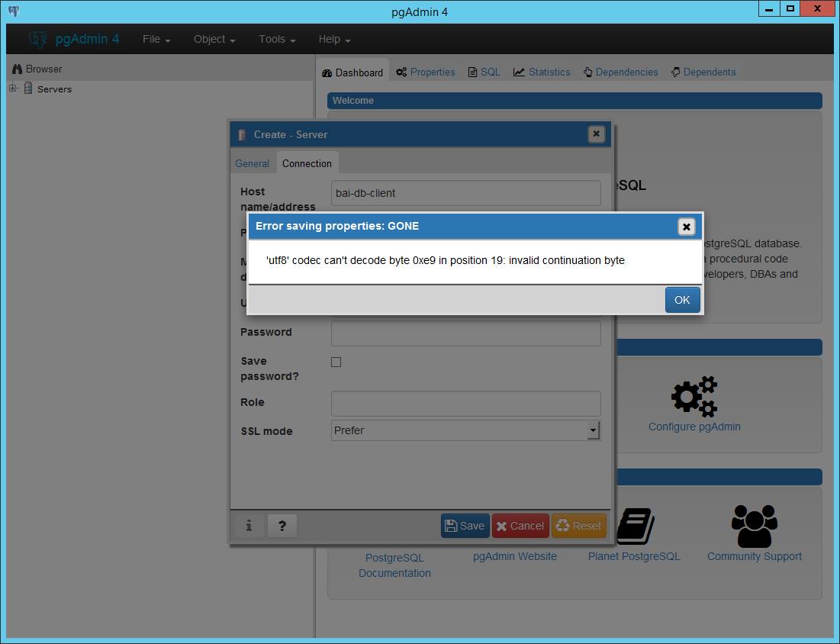Click the Planet PostgreSQL book icon
This screenshot has height=644, width=840.
[635, 526]
